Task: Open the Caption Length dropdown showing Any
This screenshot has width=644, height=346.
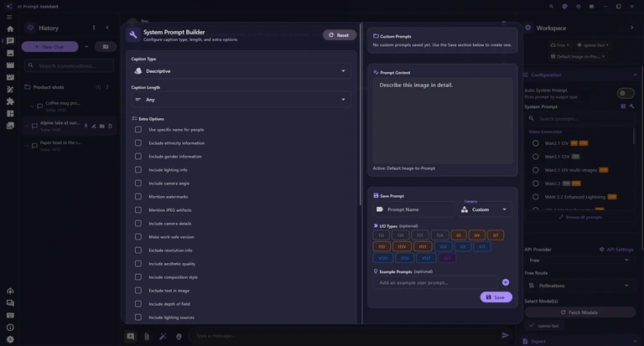Action: (x=241, y=100)
